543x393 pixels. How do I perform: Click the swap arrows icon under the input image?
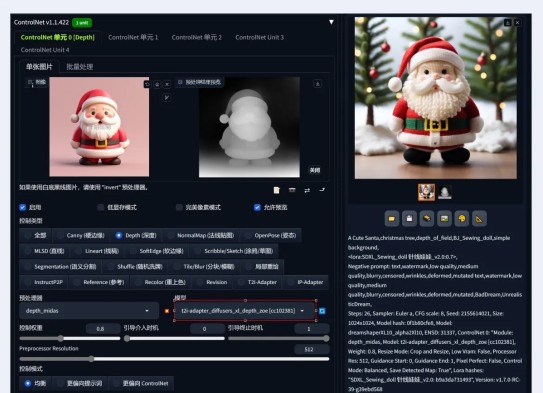point(307,190)
